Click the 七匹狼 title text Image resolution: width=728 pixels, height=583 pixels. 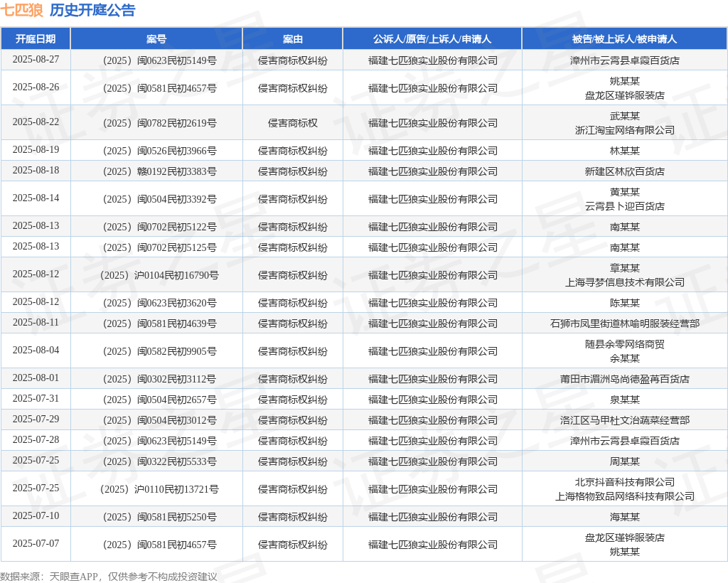[x=22, y=10]
